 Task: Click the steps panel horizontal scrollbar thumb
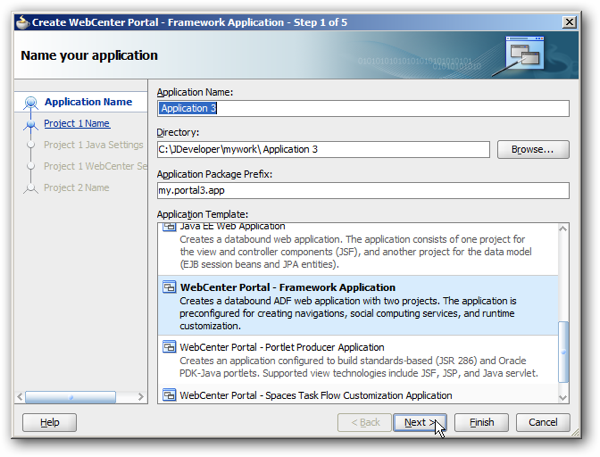pos(70,397)
